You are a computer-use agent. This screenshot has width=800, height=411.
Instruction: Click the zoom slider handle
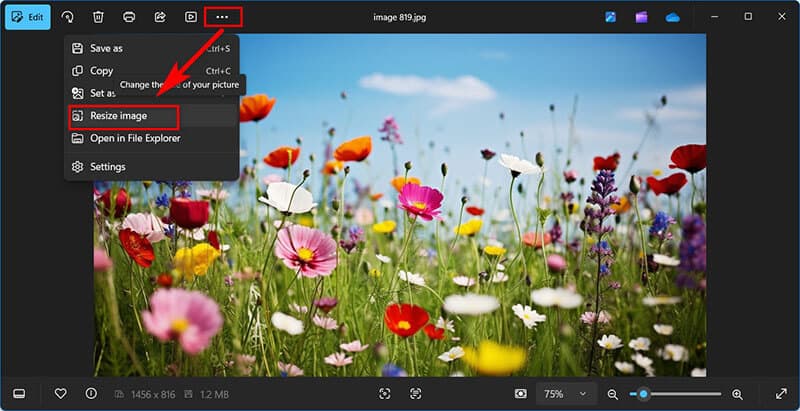coord(644,394)
